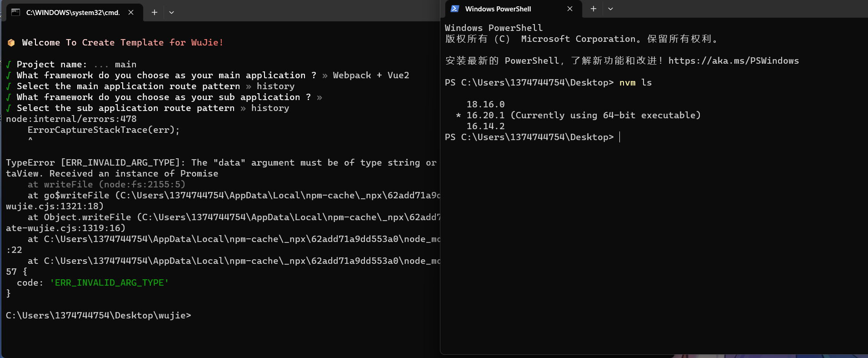Click the Microsoft Corporation copyright line
Image resolution: width=868 pixels, height=358 pixels.
(x=582, y=39)
